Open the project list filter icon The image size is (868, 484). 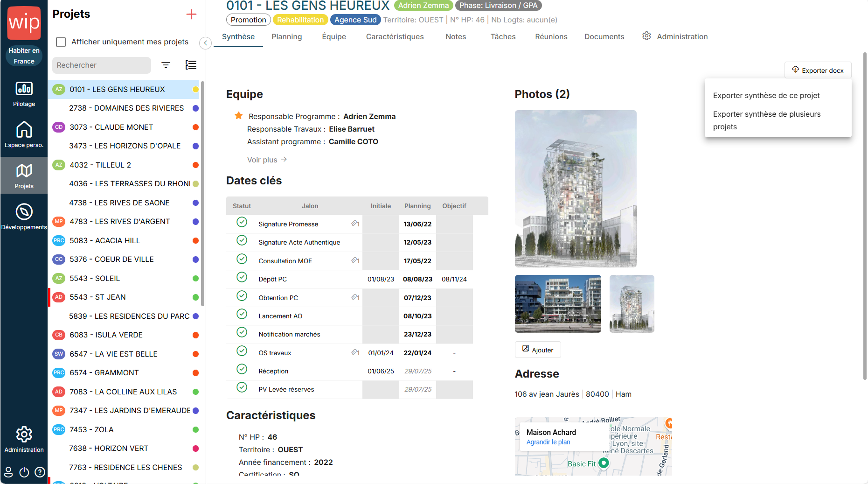click(x=166, y=65)
